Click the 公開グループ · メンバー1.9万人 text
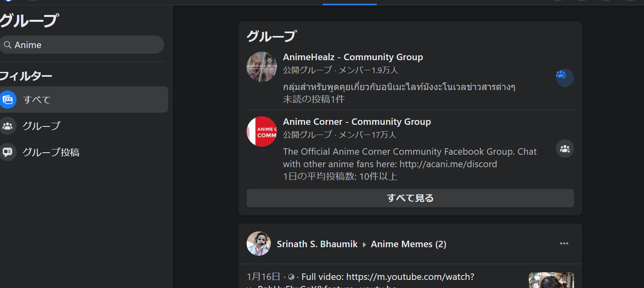Image resolution: width=644 pixels, height=288 pixels. pos(341,70)
